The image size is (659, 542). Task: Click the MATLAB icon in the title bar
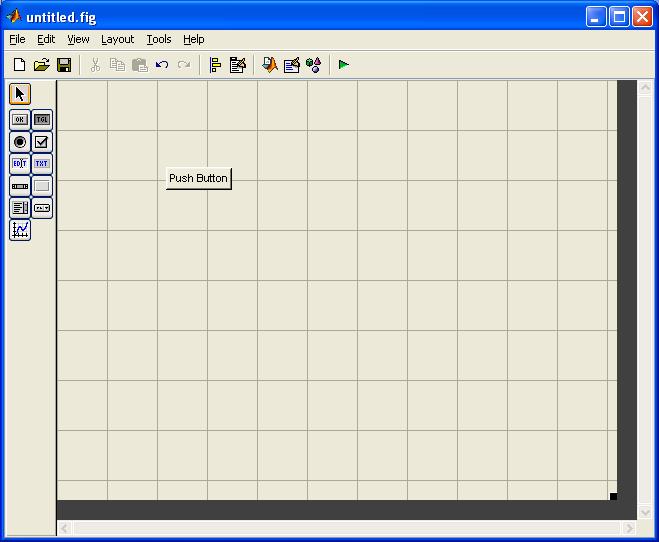click(14, 16)
